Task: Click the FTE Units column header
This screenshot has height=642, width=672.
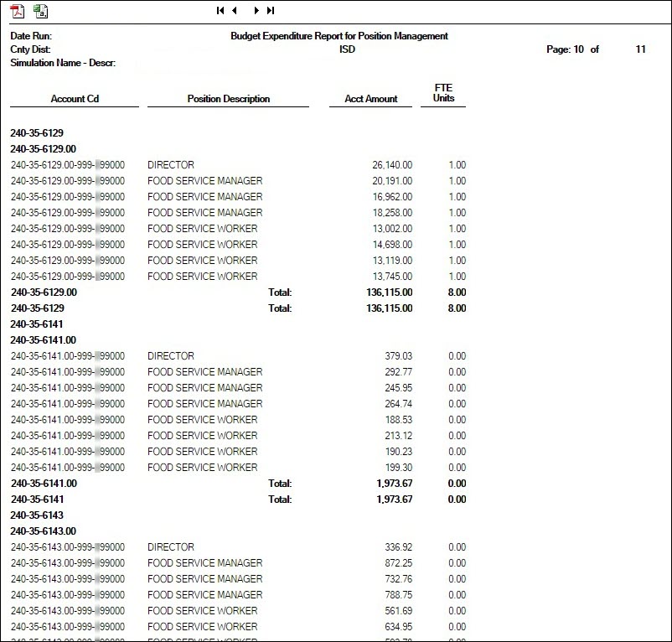Action: pos(442,93)
